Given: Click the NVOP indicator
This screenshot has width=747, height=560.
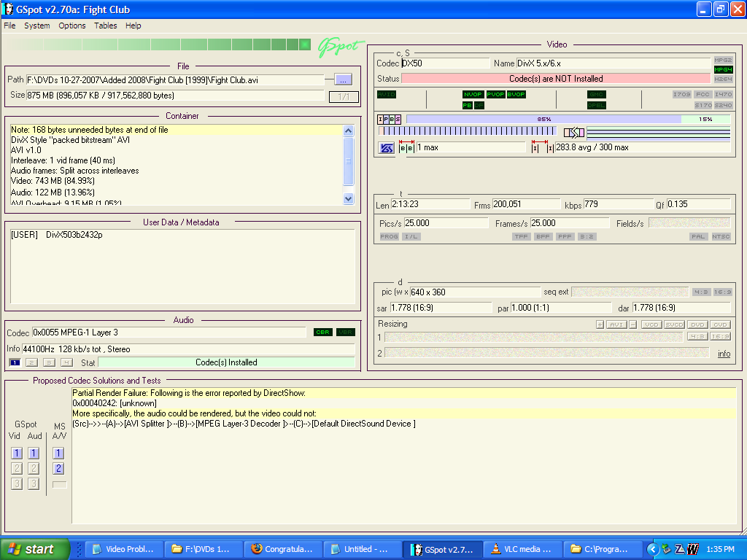Looking at the screenshot, I should tap(473, 94).
